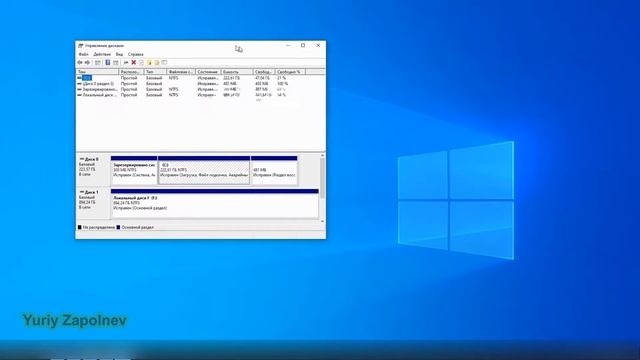Sort by the Свободно % column header
Viewport: 640px width, 360px height.
coord(290,72)
